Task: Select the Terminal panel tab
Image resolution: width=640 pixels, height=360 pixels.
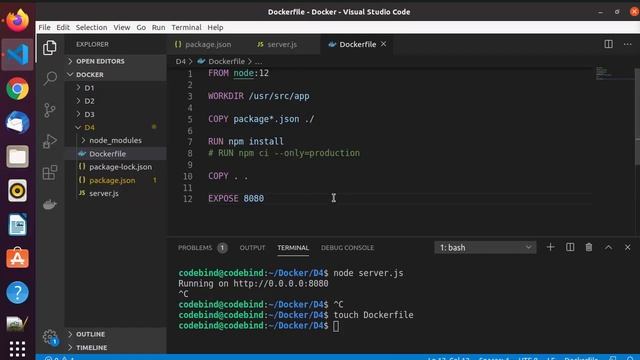Action: pos(293,247)
